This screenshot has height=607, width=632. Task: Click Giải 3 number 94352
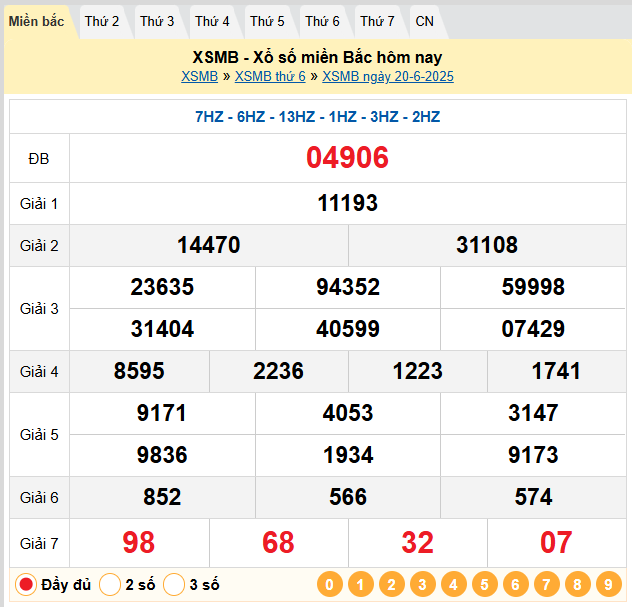pyautogui.click(x=348, y=287)
